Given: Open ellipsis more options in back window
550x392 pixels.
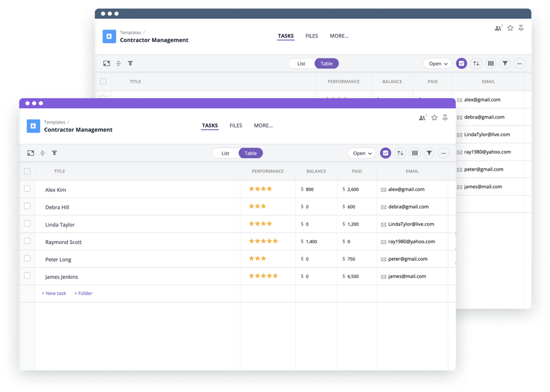Looking at the screenshot, I should (519, 63).
